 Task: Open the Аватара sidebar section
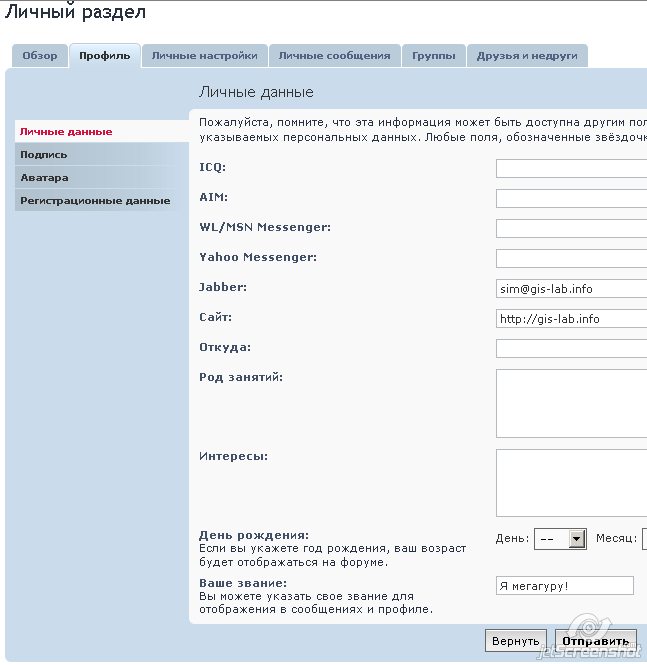[102, 177]
